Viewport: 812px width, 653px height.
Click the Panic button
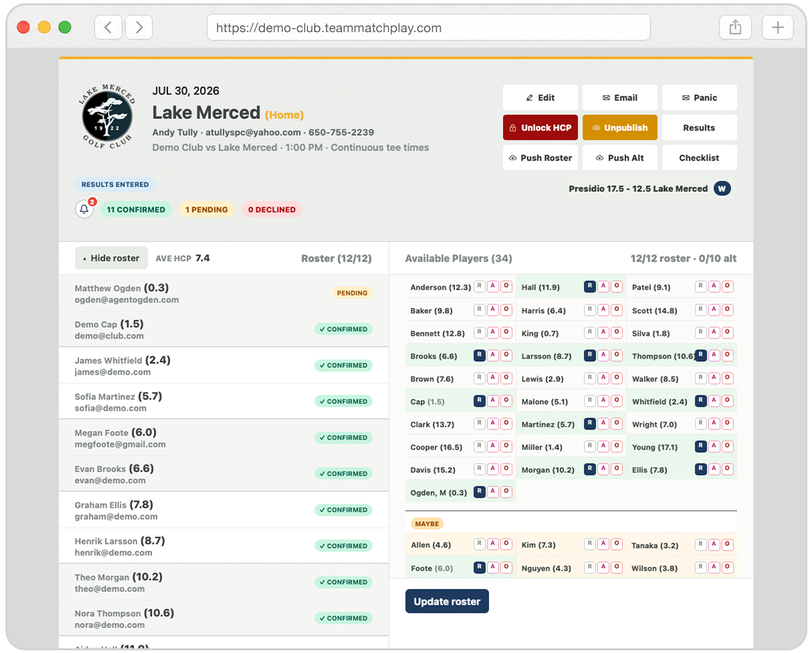[700, 98]
